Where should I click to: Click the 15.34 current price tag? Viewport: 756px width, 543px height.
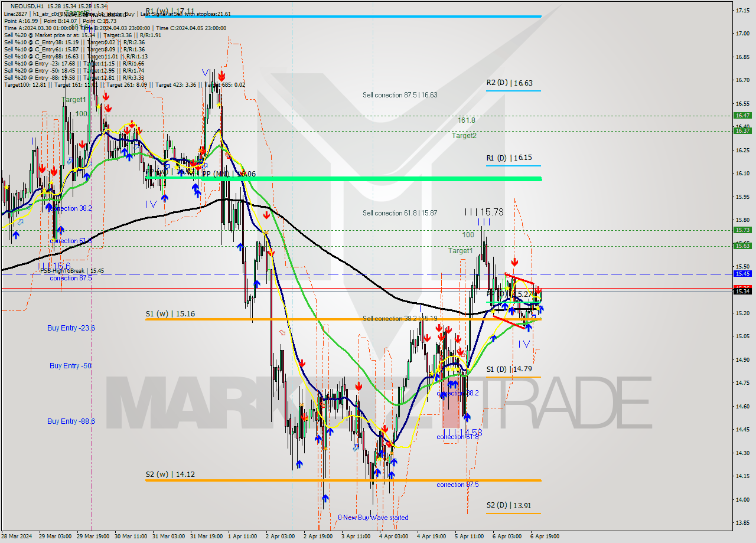pos(742,291)
